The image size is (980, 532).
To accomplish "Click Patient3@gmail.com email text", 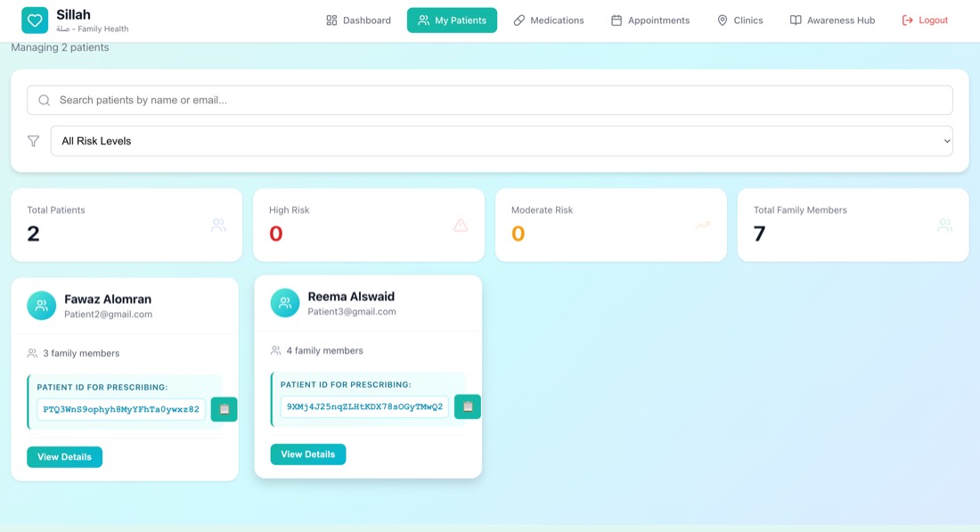I will (x=352, y=312).
